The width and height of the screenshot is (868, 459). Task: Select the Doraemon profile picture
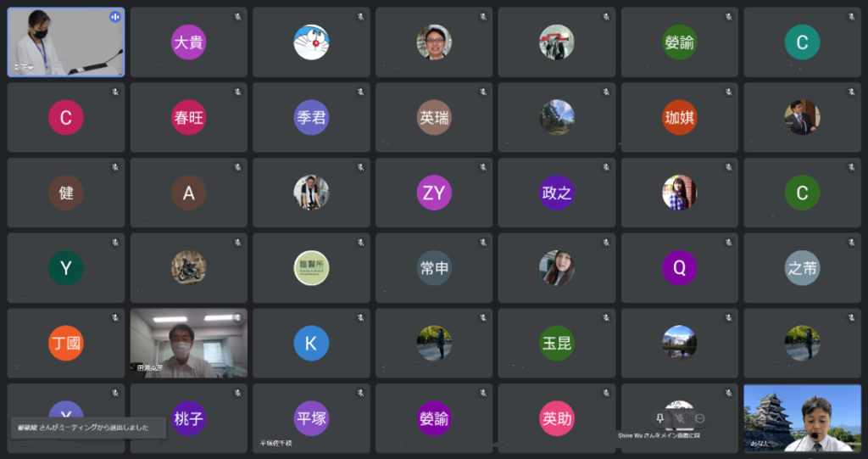(x=312, y=42)
